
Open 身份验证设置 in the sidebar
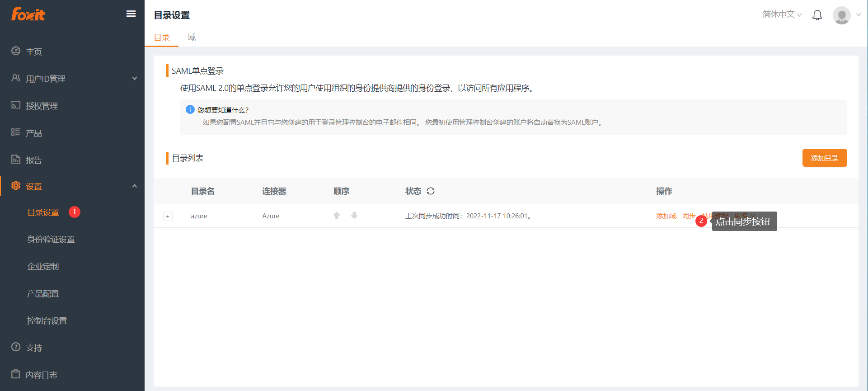[x=51, y=240]
